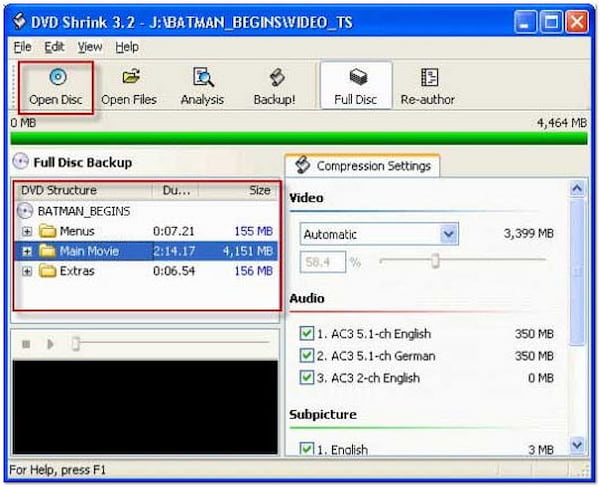Open the File menu
This screenshot has width=600, height=487.
coord(22,47)
